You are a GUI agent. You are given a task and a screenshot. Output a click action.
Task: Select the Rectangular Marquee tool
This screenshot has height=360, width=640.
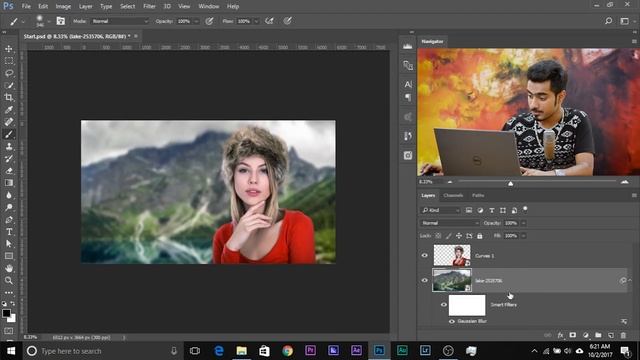tap(9, 61)
